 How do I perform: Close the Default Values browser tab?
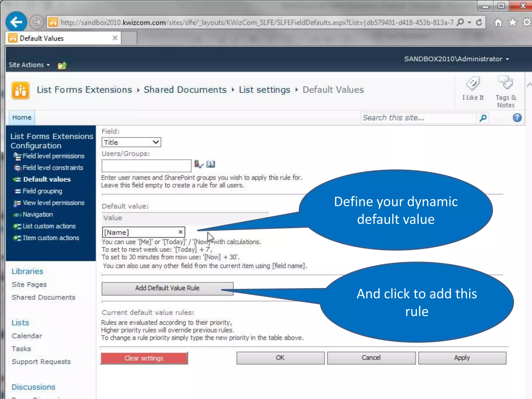click(x=115, y=38)
